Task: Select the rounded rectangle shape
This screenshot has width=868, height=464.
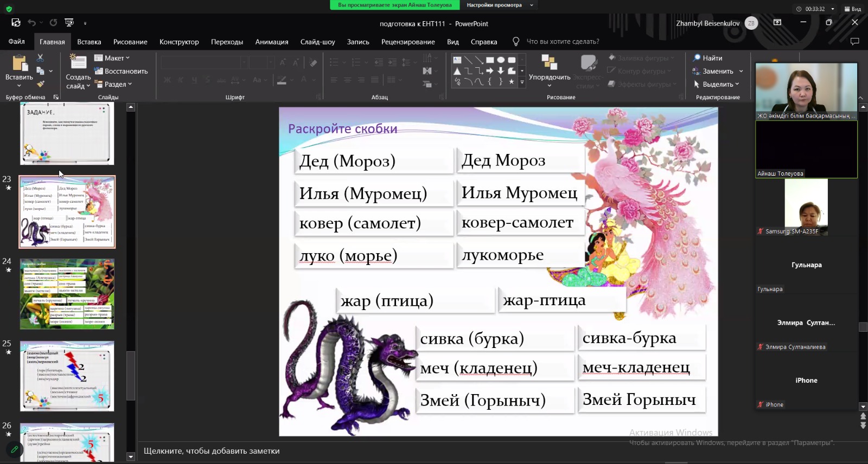Action: pos(512,60)
